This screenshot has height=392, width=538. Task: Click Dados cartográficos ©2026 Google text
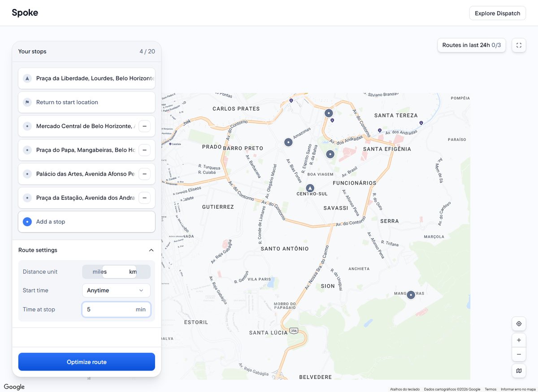(452, 389)
